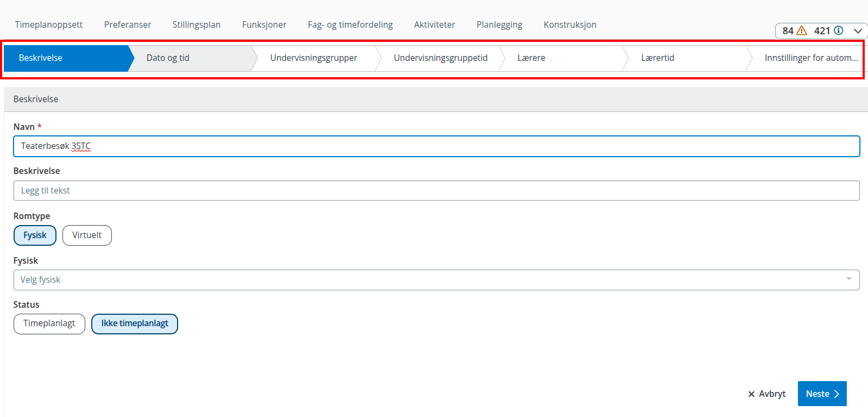The image size is (868, 417).
Task: Click the Neste button
Action: pos(822,394)
